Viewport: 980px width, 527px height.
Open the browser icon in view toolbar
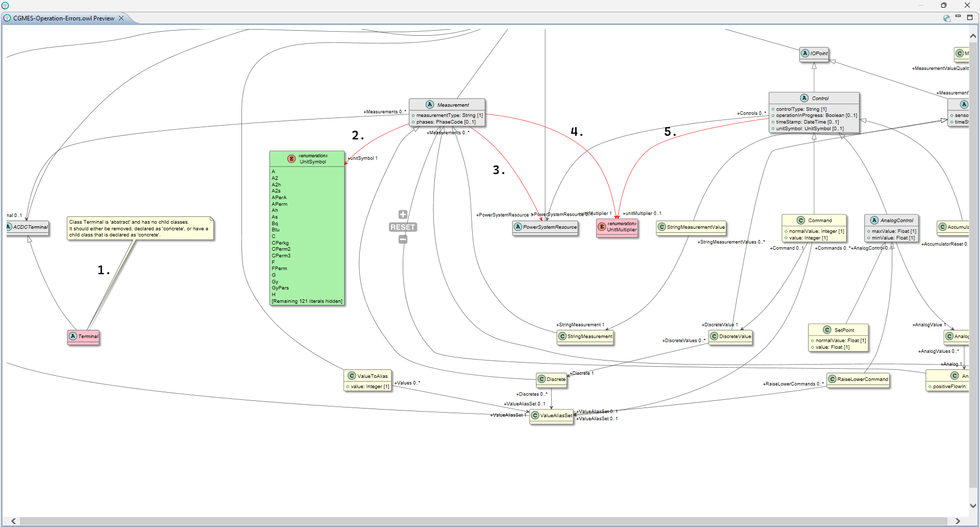pos(947,18)
